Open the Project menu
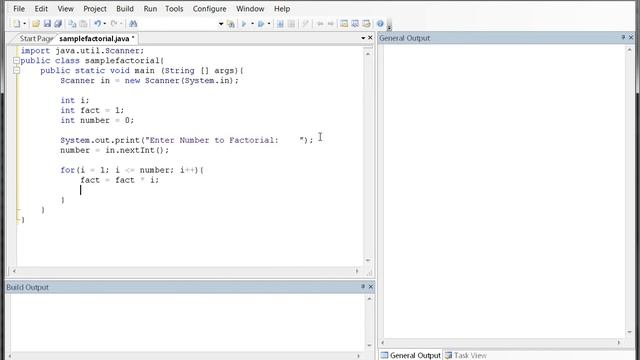 pos(95,9)
